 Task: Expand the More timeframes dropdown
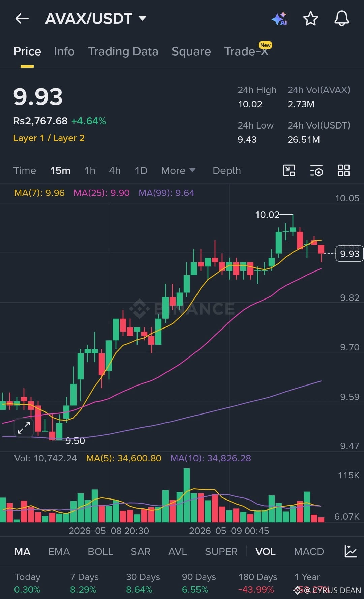pos(178,171)
